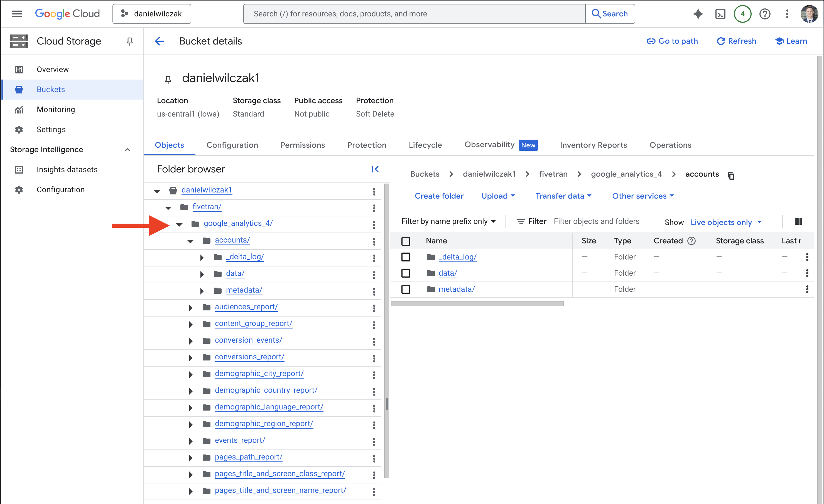Open row menu for _delta_log/ in table
Viewport: 824px width, 504px height.
(807, 257)
